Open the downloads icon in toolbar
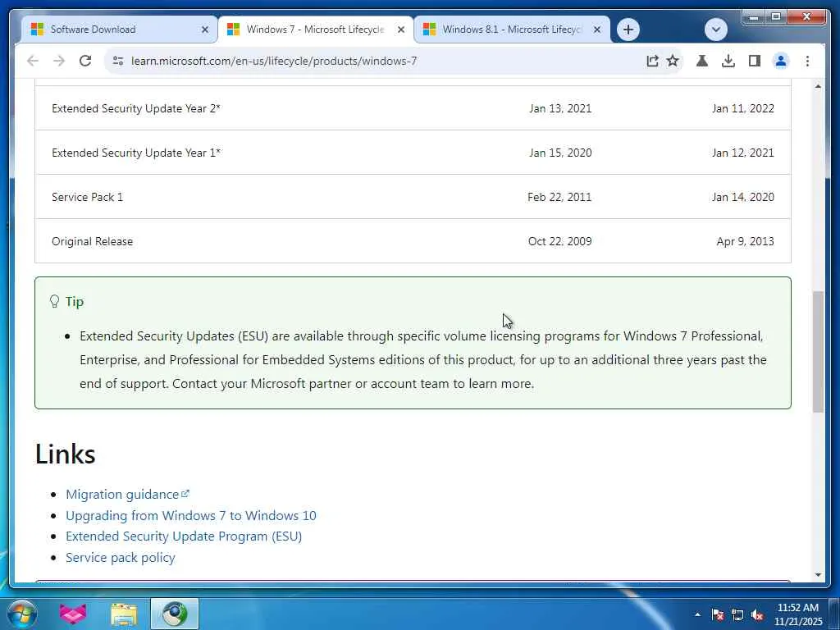This screenshot has height=630, width=840. click(x=728, y=61)
